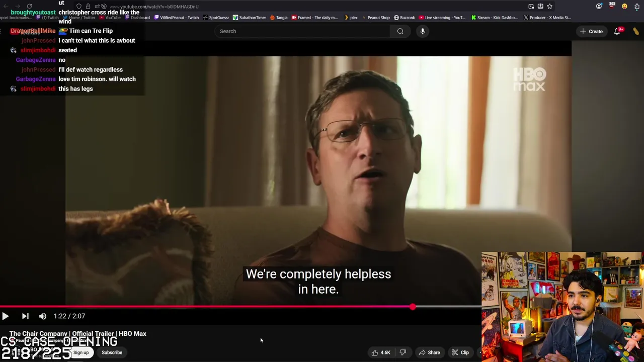Open the Share dialog
This screenshot has height=362, width=644.
point(430,352)
